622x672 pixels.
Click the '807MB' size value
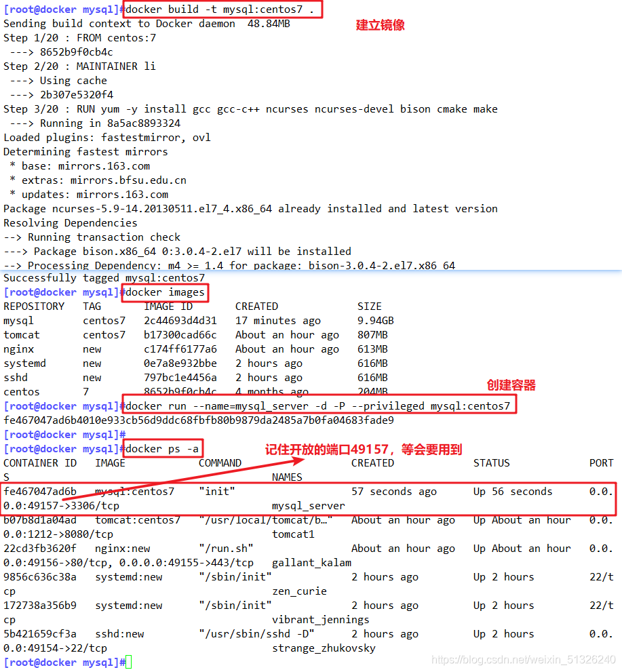pyautogui.click(x=372, y=335)
